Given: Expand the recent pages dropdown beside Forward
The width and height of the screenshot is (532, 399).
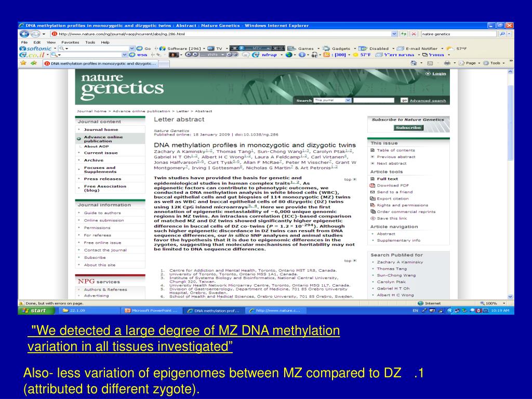Looking at the screenshot, I should (x=44, y=34).
